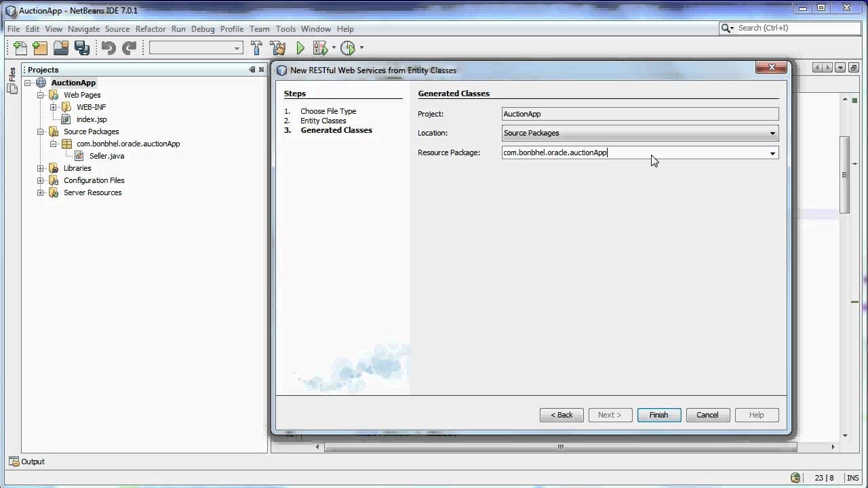The image size is (868, 488).
Task: Open the Profile menu
Action: click(232, 28)
